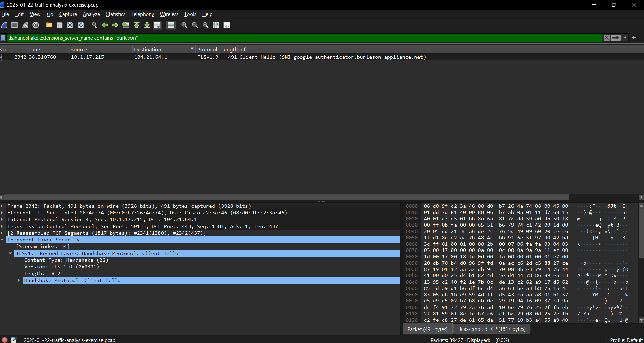Open Find a packet magnifier
Viewport: 644px width, 343px height.
click(x=94, y=25)
